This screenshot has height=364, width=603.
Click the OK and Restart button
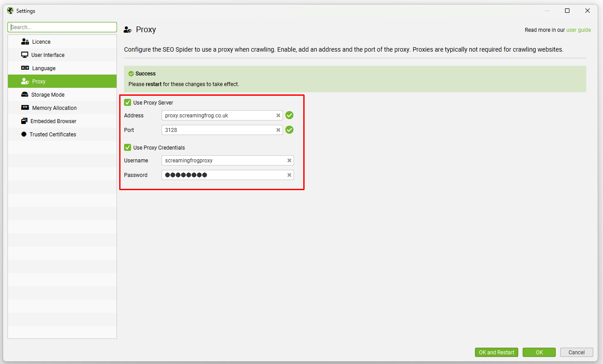point(496,352)
